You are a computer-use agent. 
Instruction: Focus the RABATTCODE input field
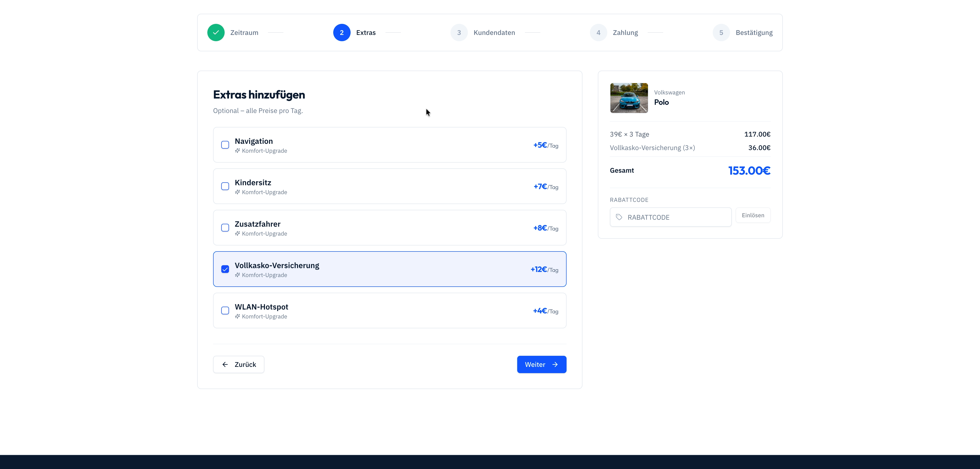(x=671, y=217)
